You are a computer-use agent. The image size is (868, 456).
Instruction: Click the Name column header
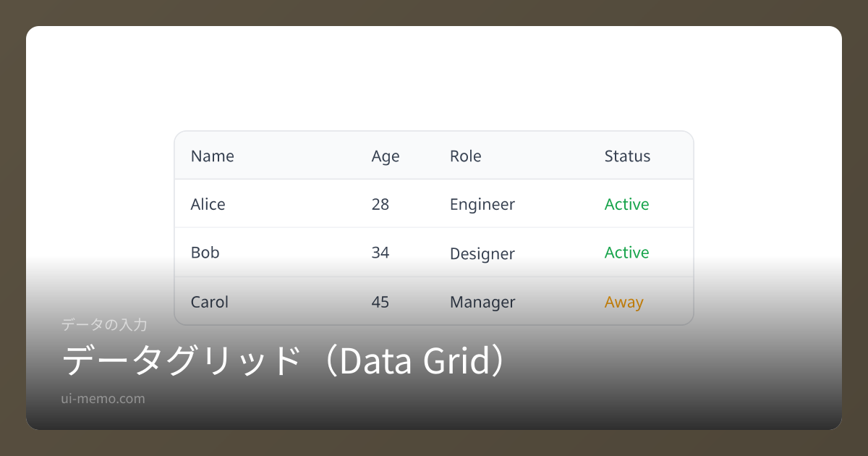pos(212,156)
